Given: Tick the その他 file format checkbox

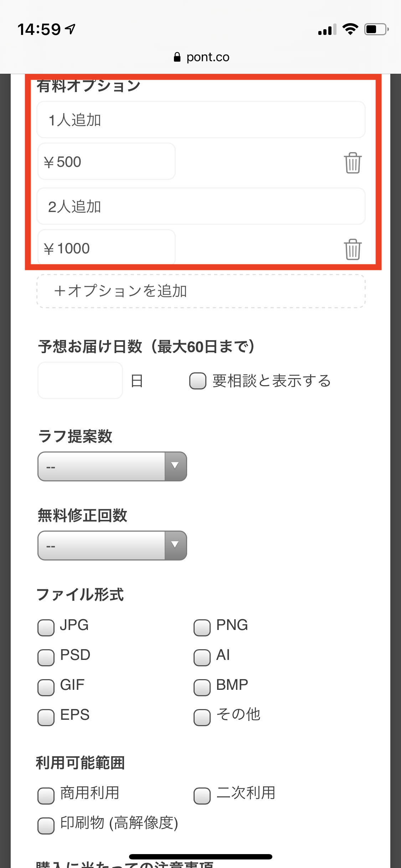Looking at the screenshot, I should [x=202, y=717].
